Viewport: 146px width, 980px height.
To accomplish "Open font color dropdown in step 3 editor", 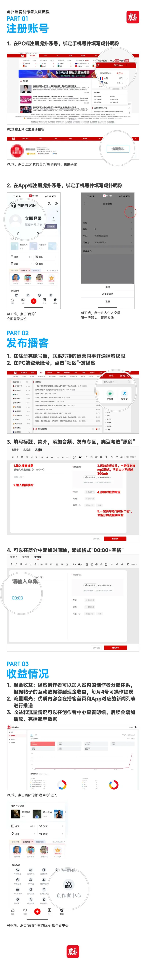I will 74,456.
